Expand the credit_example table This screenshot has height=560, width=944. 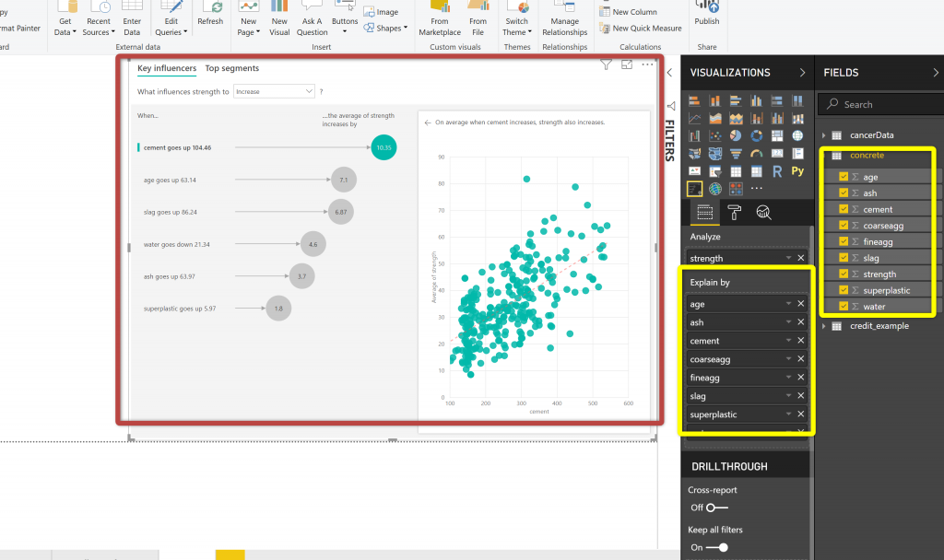click(x=824, y=326)
